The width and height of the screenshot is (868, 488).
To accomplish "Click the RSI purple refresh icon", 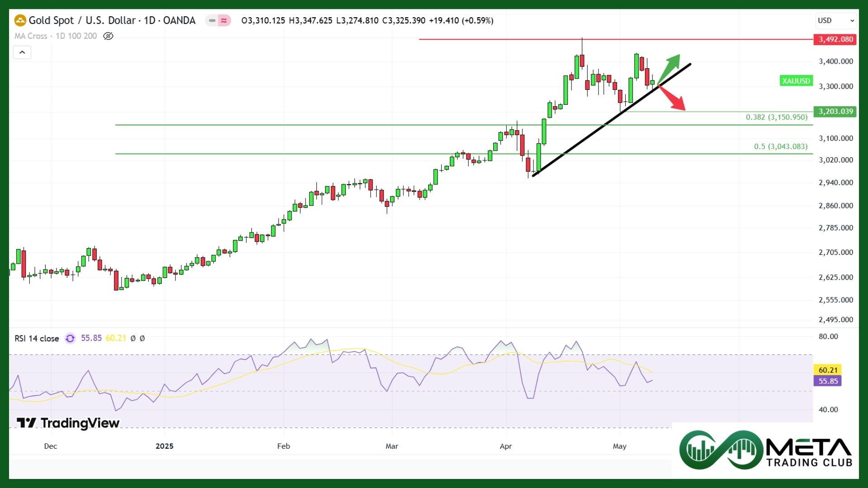I will coord(70,338).
